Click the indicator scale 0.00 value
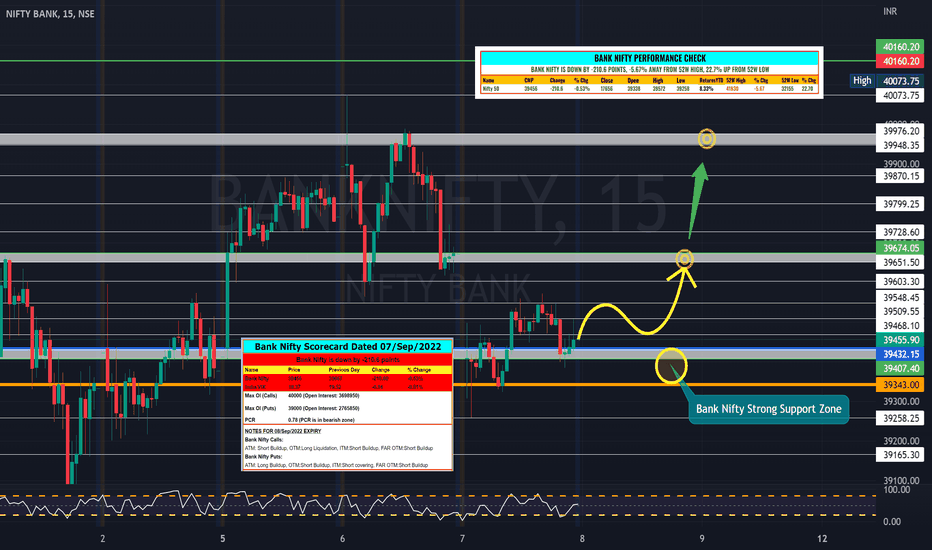The image size is (932, 550). (892, 521)
